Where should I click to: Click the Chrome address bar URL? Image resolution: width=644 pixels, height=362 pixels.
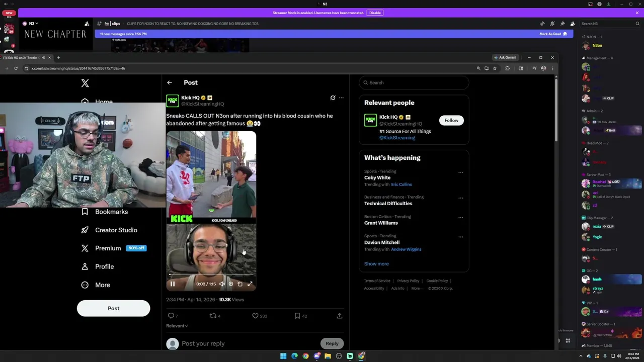click(x=78, y=68)
